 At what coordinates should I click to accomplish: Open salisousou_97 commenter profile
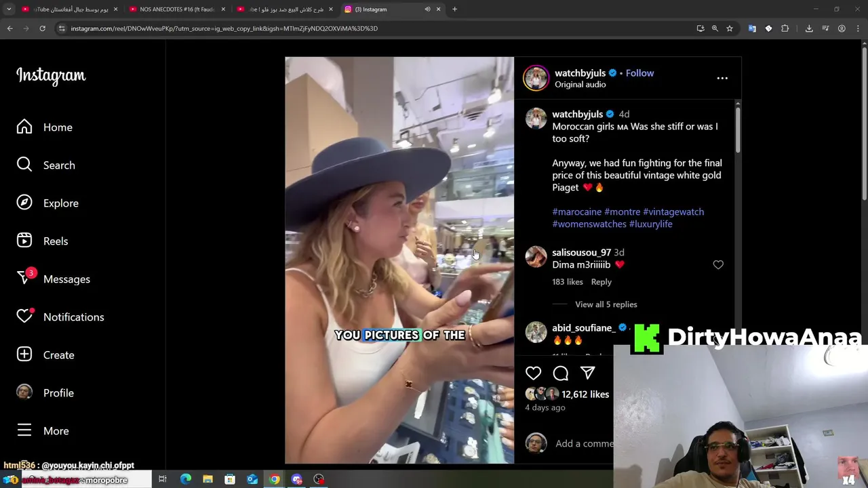tap(581, 252)
